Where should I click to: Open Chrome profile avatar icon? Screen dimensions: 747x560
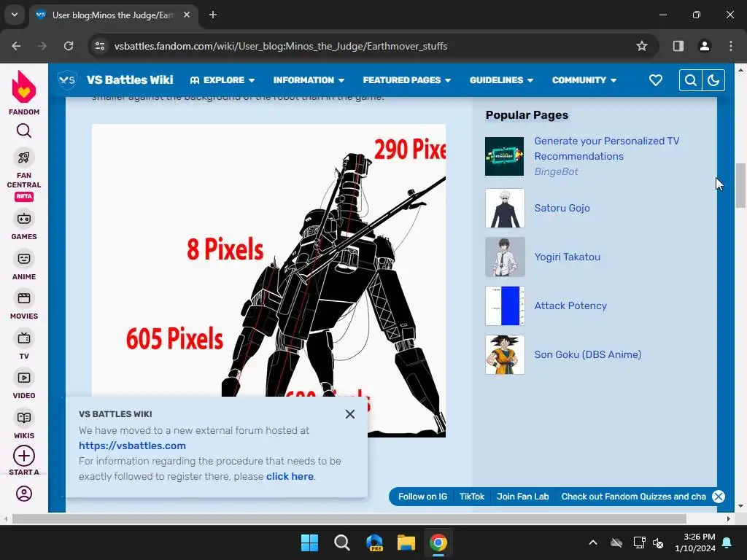704,46
